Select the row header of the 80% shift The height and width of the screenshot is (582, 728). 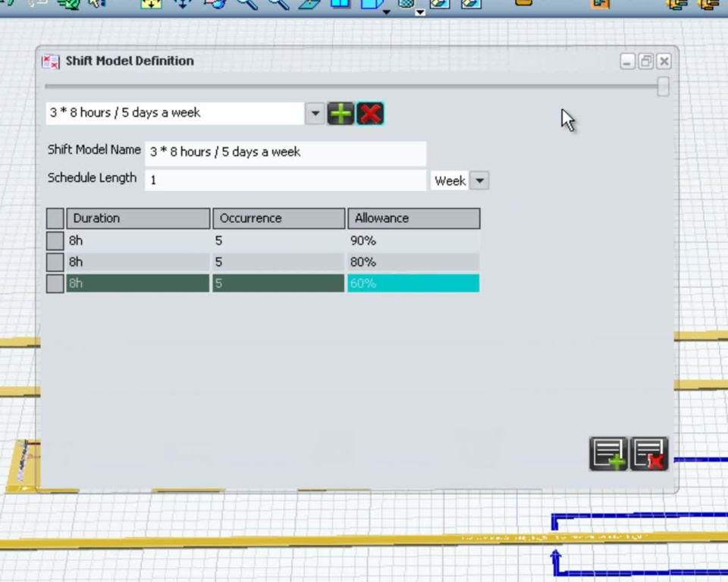[55, 262]
